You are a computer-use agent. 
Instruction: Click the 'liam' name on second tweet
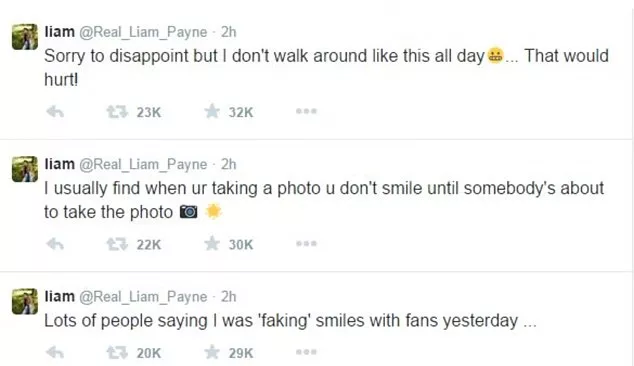[59, 164]
